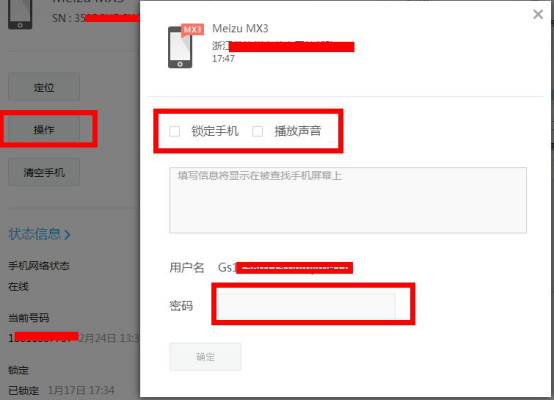Viewport: 554px width, 400px height.
Task: Click the 已锁定 status text
Action: point(24,390)
